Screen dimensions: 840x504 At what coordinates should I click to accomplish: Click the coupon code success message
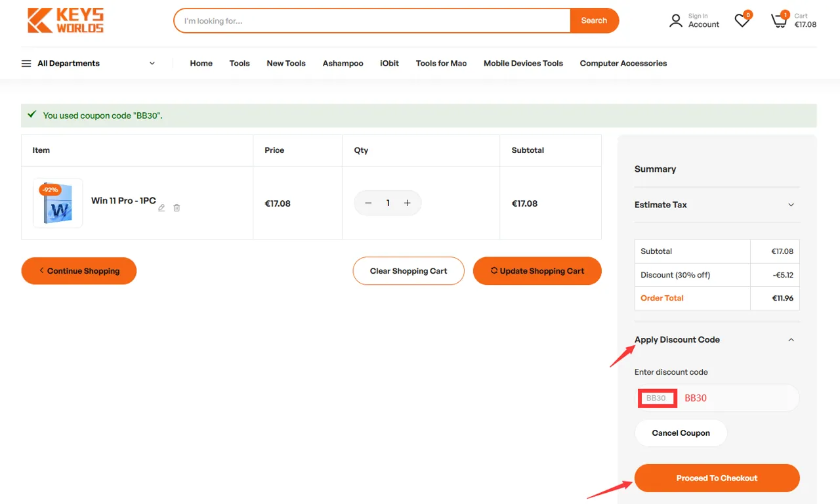click(x=102, y=115)
